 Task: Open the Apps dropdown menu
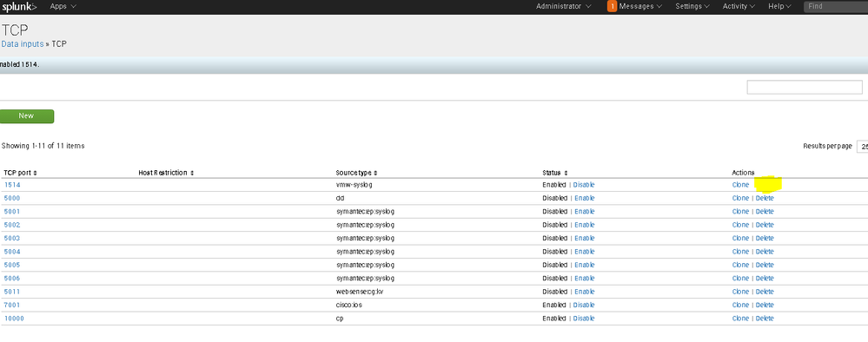[63, 6]
